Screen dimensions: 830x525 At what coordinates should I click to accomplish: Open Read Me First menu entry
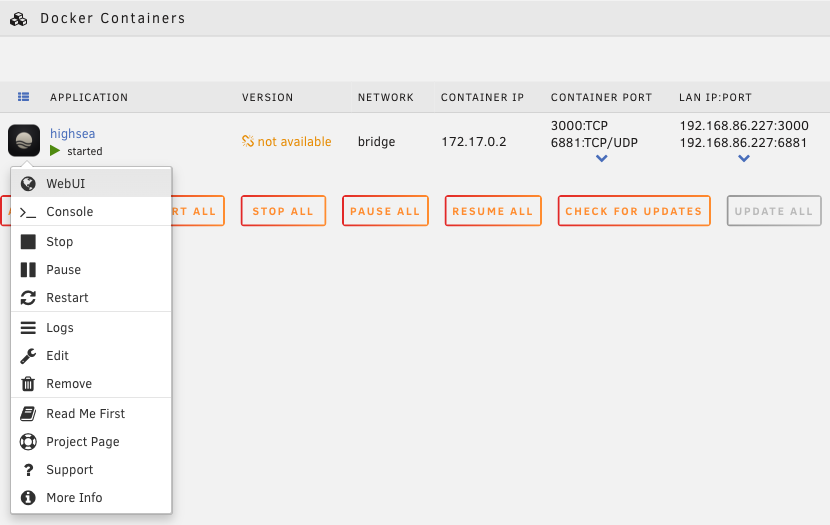click(91, 414)
